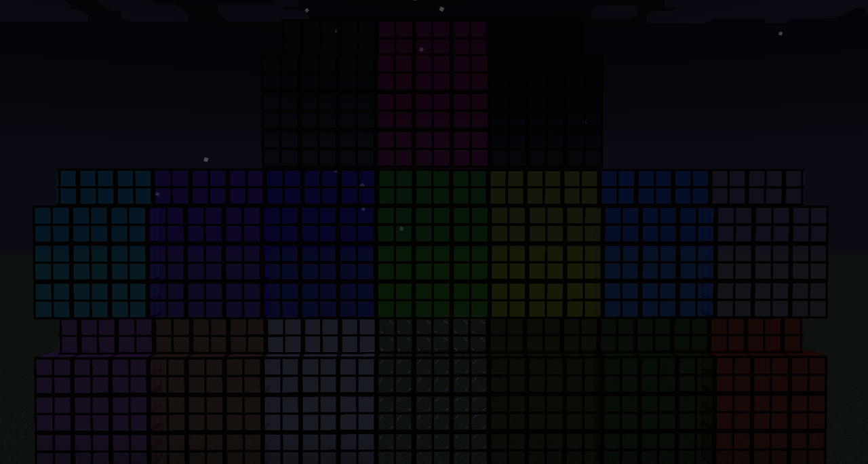Select a snowflake particle in the sky
Screen dimensions: 868x464
tap(780, 33)
